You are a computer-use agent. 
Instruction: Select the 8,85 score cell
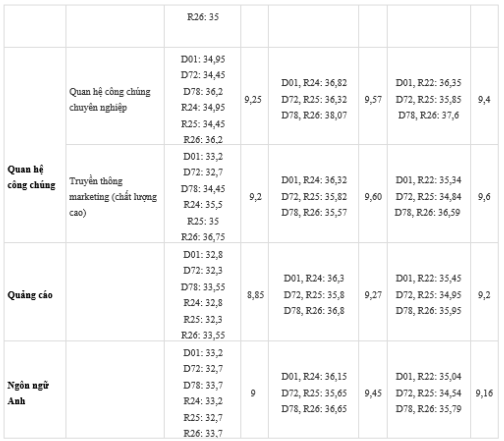[255, 295]
